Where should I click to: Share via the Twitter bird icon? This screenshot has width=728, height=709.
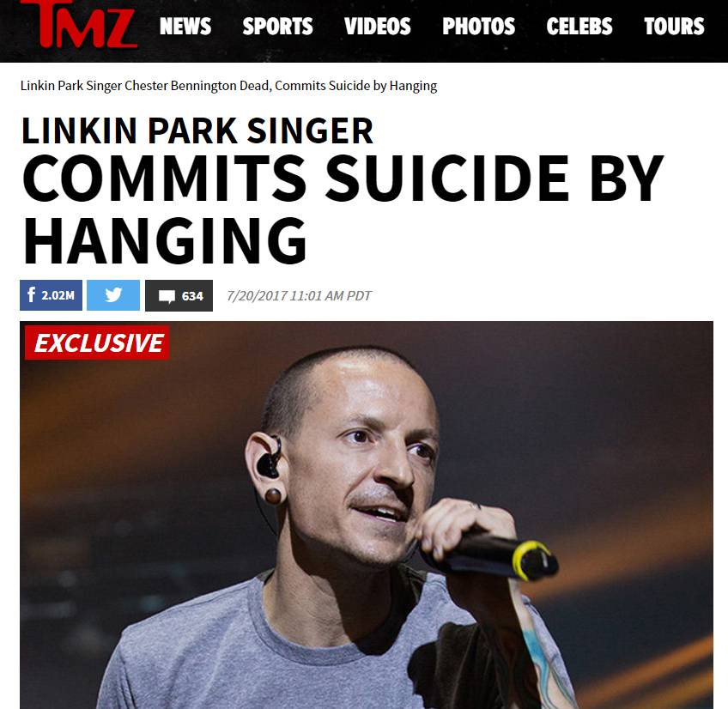pyautogui.click(x=113, y=294)
